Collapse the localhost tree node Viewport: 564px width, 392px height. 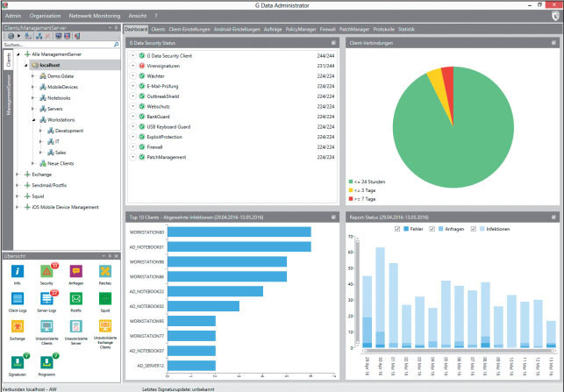(26, 65)
